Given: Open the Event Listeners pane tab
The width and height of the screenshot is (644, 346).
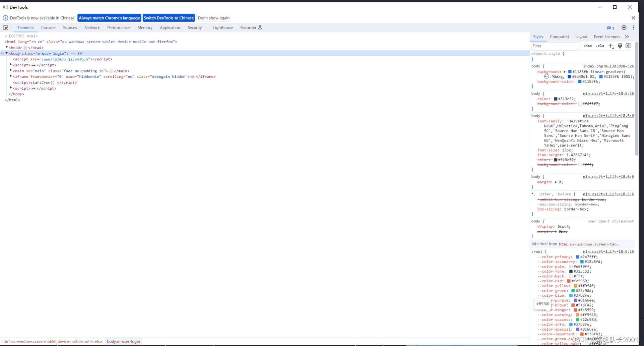Looking at the screenshot, I should (x=607, y=37).
